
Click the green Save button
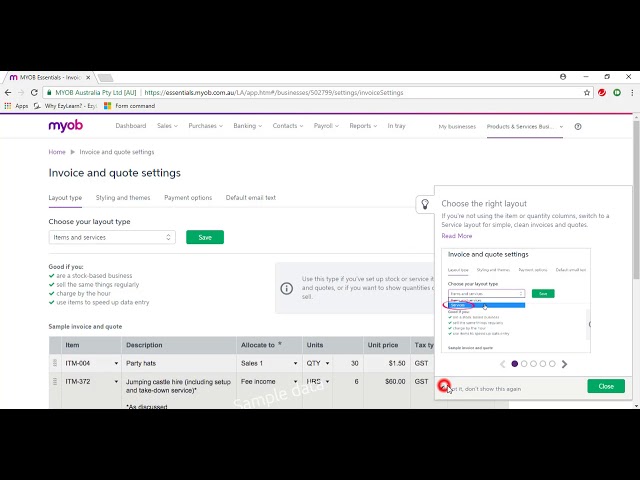click(x=205, y=237)
